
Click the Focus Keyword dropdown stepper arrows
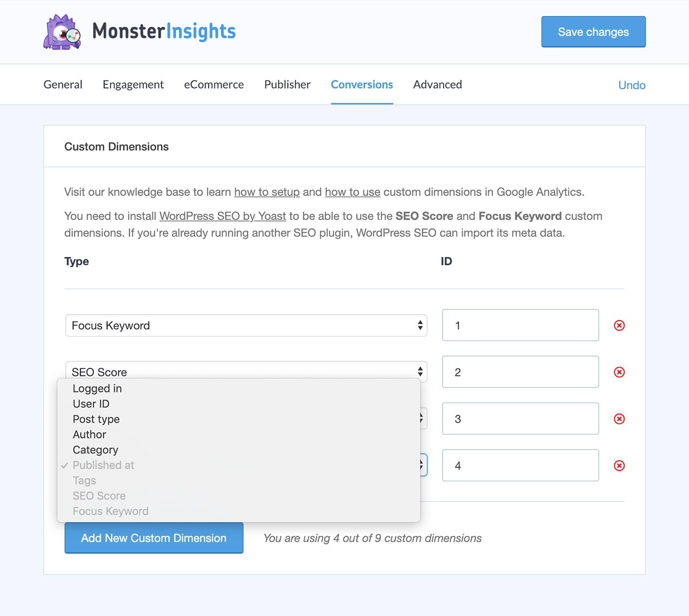[419, 325]
